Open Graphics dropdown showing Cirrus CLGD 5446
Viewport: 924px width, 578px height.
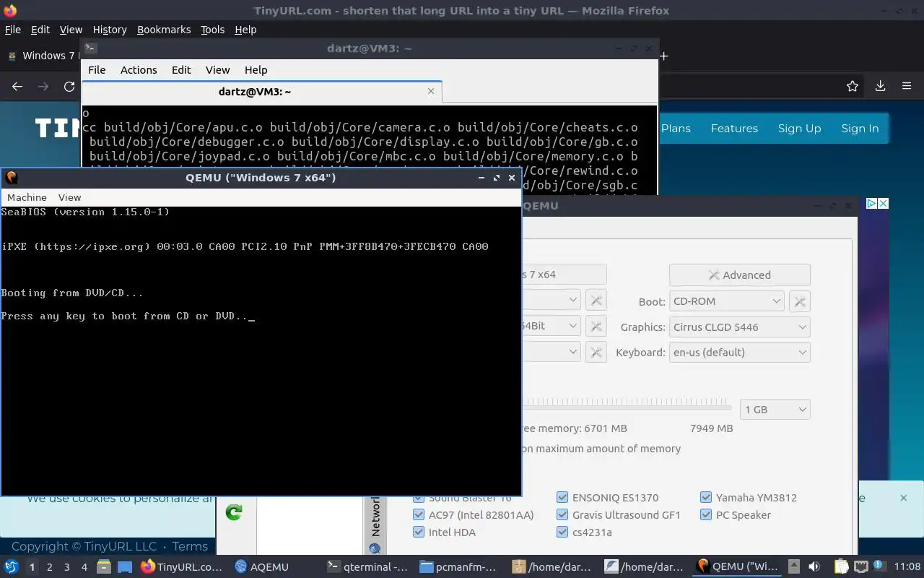pos(740,327)
